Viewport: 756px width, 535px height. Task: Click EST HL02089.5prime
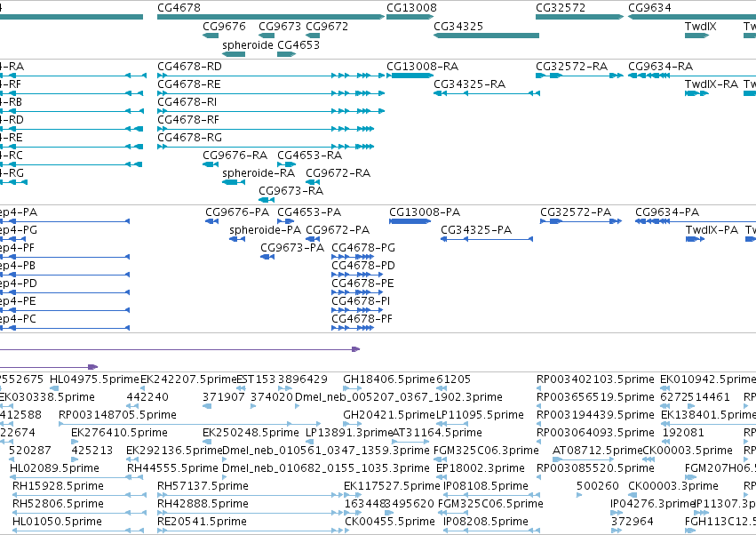click(x=76, y=477)
